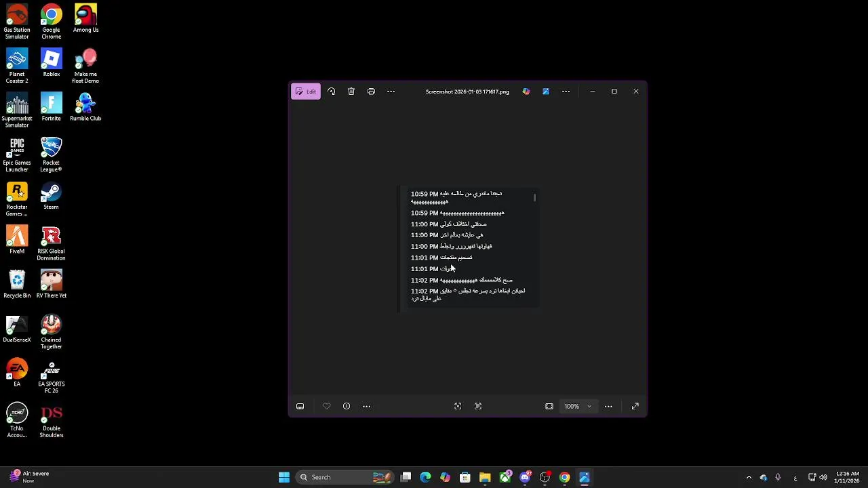Select the DualSenseX desktop icon
The height and width of the screenshot is (488, 868).
(x=17, y=328)
